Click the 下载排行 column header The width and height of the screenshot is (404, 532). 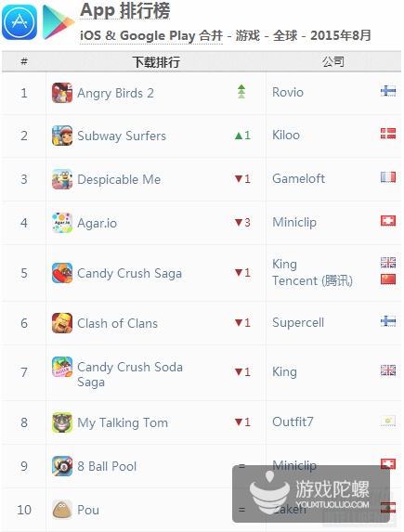(x=156, y=62)
